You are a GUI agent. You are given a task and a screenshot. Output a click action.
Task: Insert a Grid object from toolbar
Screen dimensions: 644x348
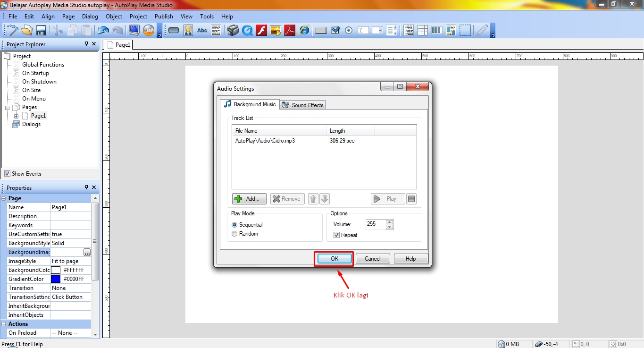click(423, 31)
